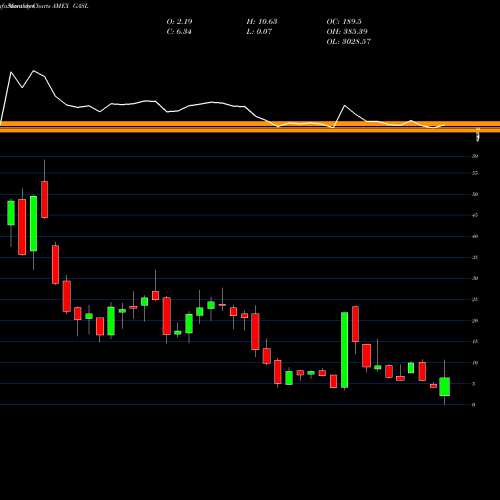Click the 30 price axis label
Viewport: 500px width, 500px height.
(475, 278)
